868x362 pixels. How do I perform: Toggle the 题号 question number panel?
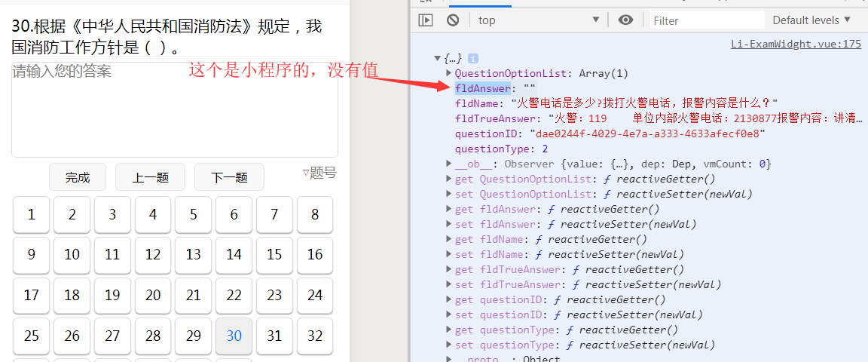pyautogui.click(x=319, y=173)
